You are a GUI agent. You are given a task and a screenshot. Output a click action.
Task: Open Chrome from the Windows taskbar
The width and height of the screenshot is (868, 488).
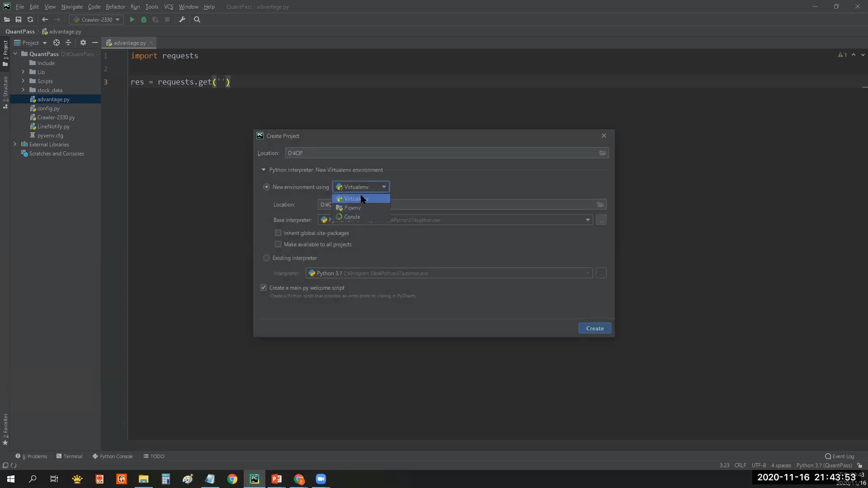point(232,479)
